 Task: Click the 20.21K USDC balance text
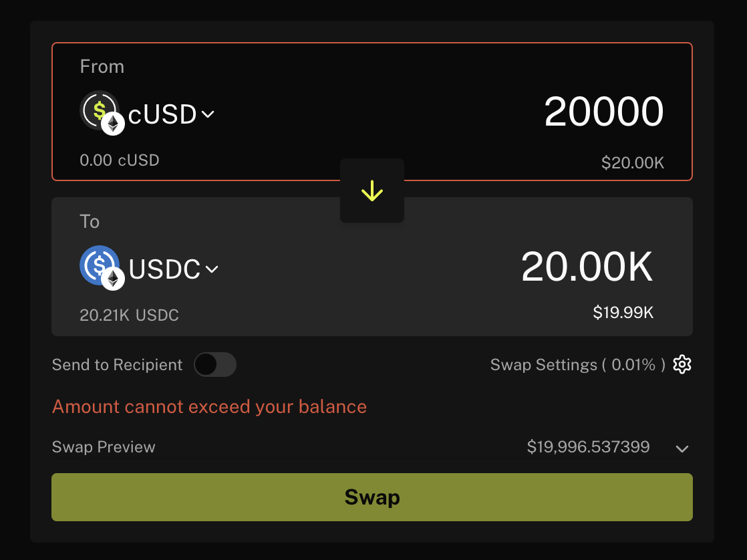129,315
